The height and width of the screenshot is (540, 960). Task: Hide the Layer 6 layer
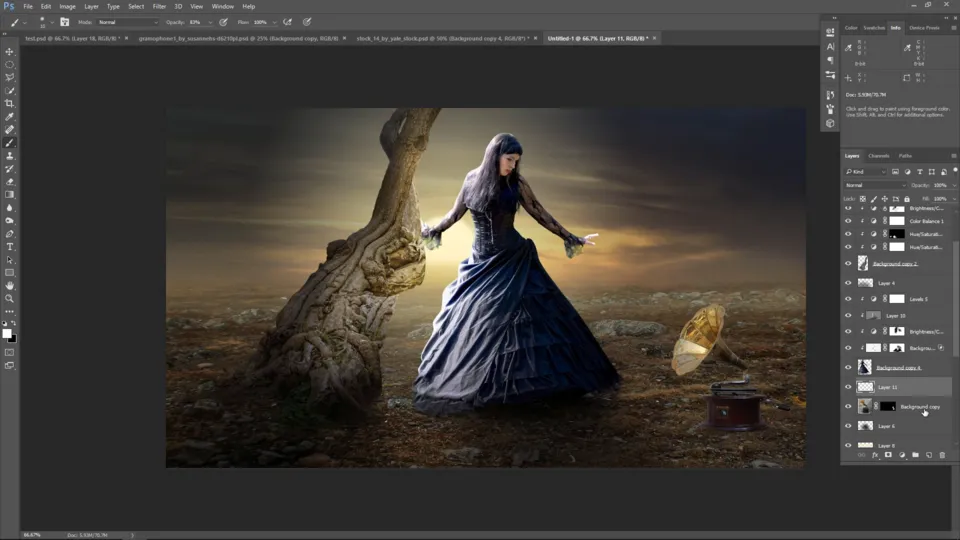click(x=848, y=426)
